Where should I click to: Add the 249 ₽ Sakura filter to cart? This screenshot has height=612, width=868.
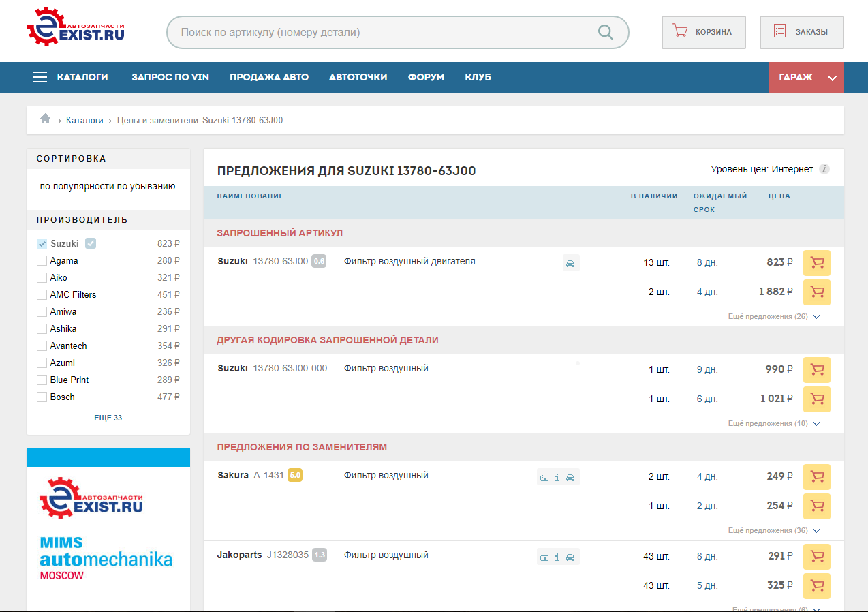click(816, 477)
